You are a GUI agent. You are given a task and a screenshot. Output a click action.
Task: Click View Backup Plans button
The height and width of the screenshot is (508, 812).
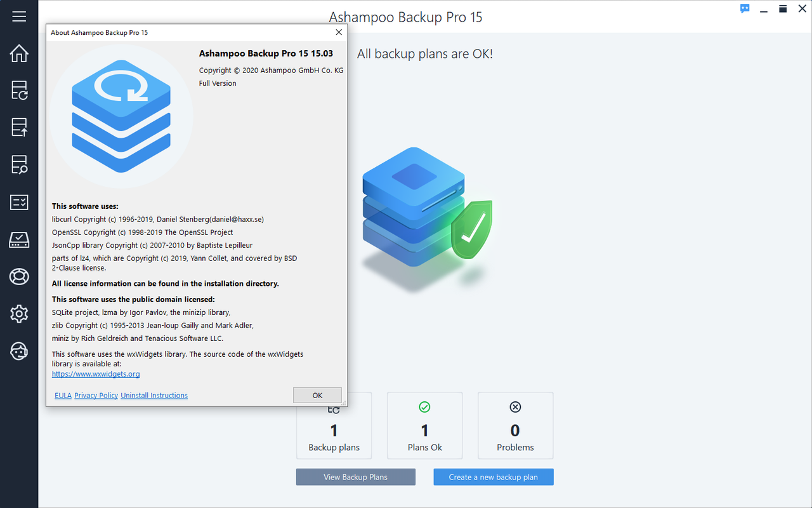(x=355, y=477)
